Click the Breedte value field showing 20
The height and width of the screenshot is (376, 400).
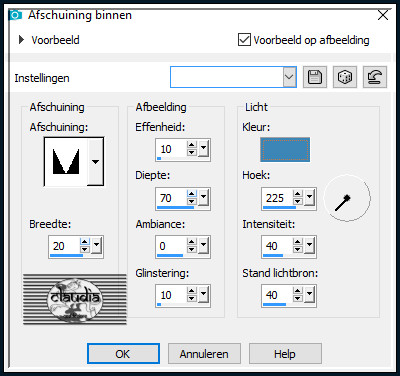tap(65, 246)
